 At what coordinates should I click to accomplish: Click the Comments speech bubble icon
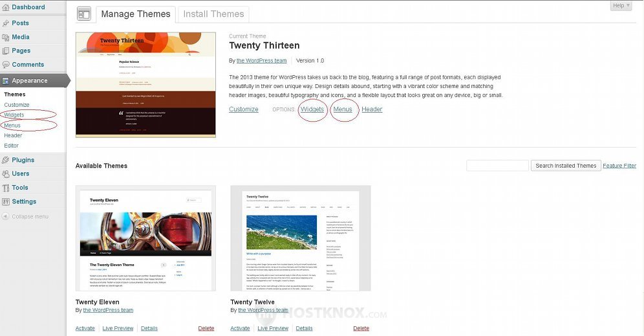tap(5, 65)
